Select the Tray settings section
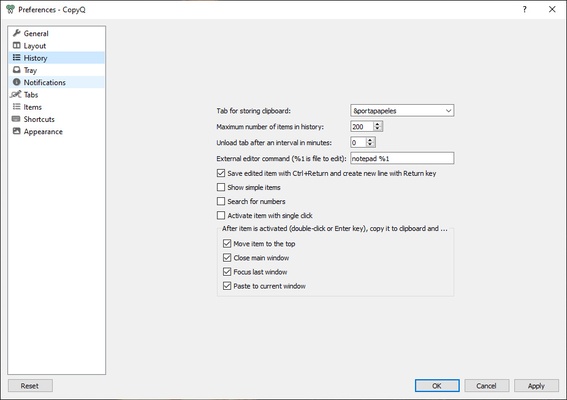The height and width of the screenshot is (400, 567). (56, 70)
